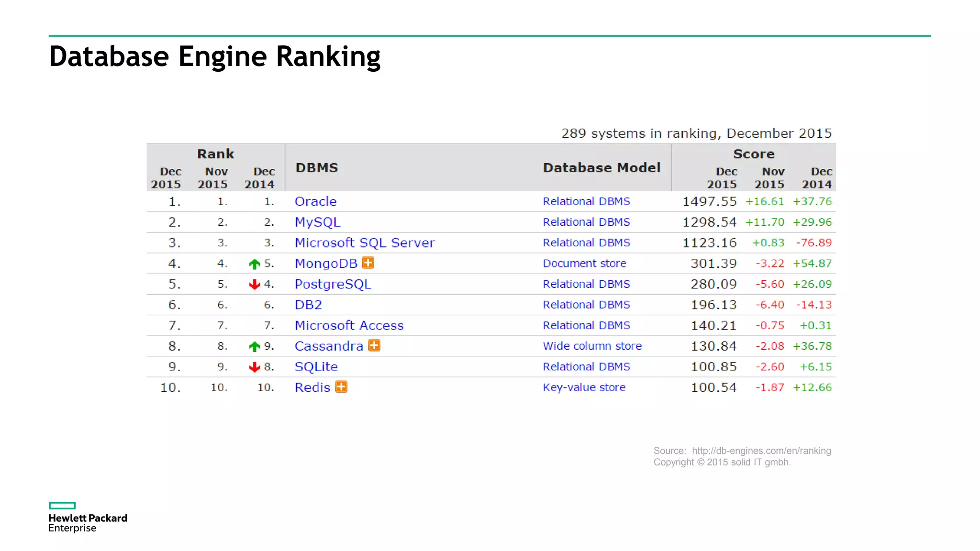
Task: Click the Rank column header
Action: tap(216, 154)
